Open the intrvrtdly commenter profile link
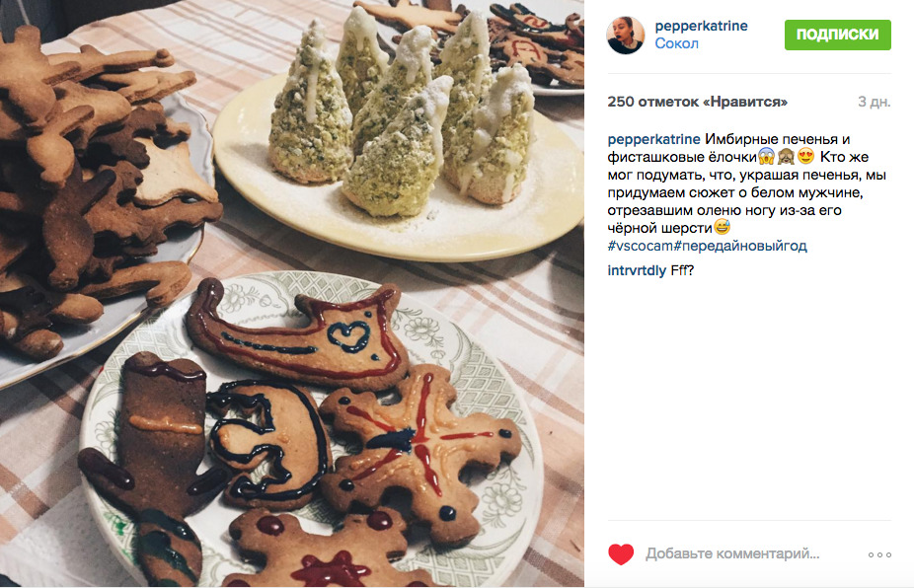914x588 pixels. pyautogui.click(x=637, y=270)
